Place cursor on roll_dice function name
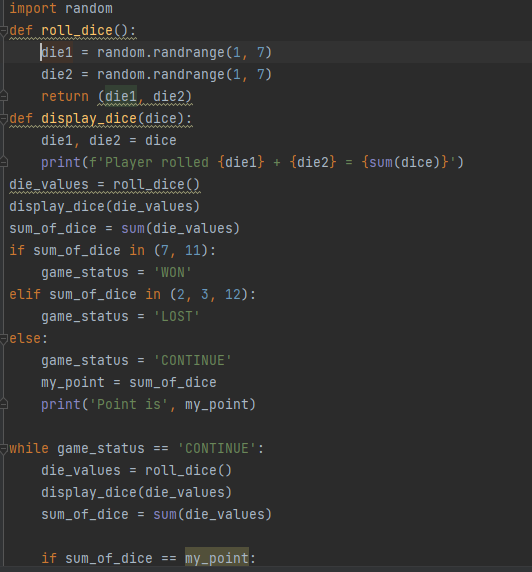Screen dimensions: 532x572 [77, 31]
